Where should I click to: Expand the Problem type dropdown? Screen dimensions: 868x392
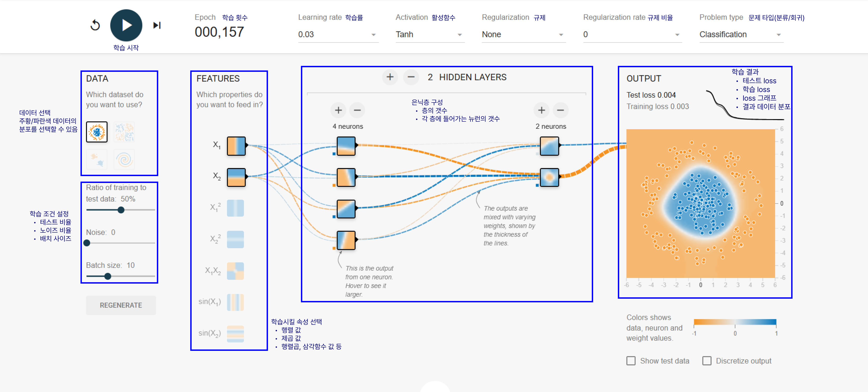tap(741, 35)
